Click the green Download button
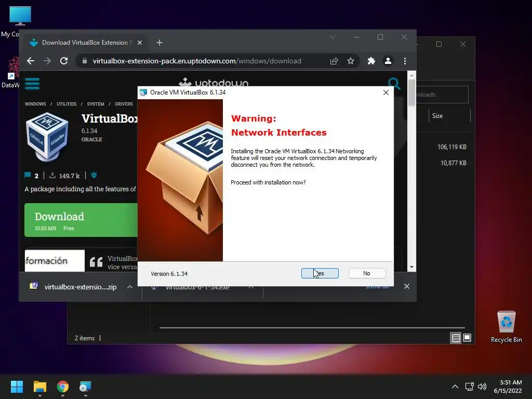532x399 pixels. [x=81, y=220]
